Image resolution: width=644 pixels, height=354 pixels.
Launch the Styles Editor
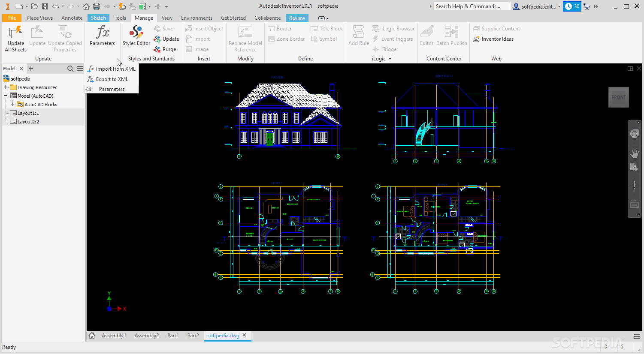[x=136, y=35]
